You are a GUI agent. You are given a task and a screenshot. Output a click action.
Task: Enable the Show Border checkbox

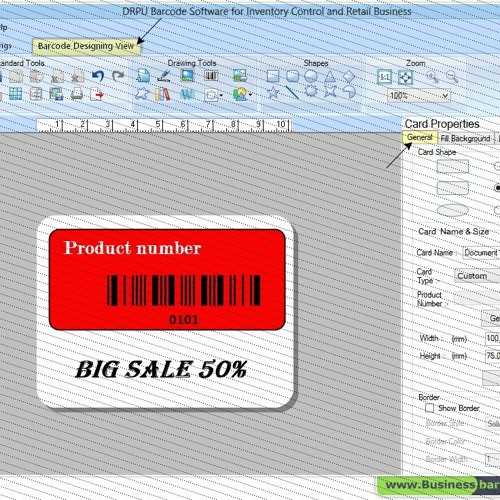(430, 408)
